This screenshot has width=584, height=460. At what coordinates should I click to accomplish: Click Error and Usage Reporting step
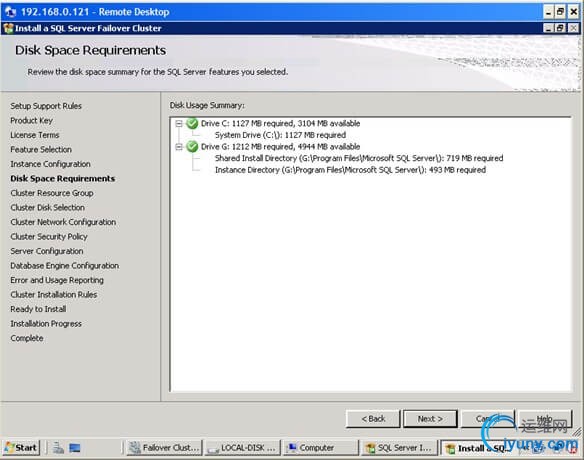pos(57,280)
